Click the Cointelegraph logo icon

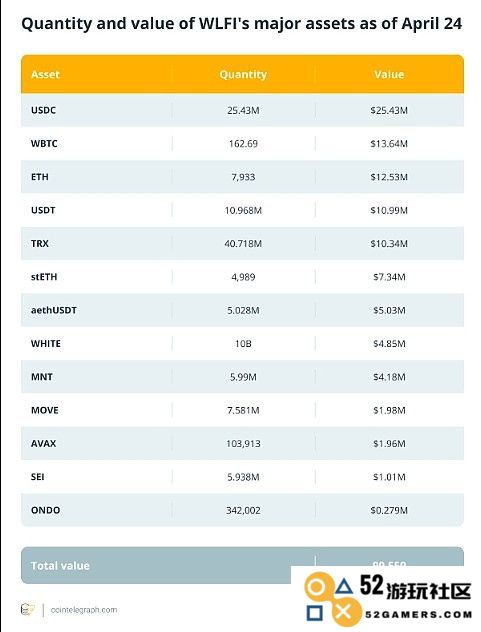click(x=27, y=609)
